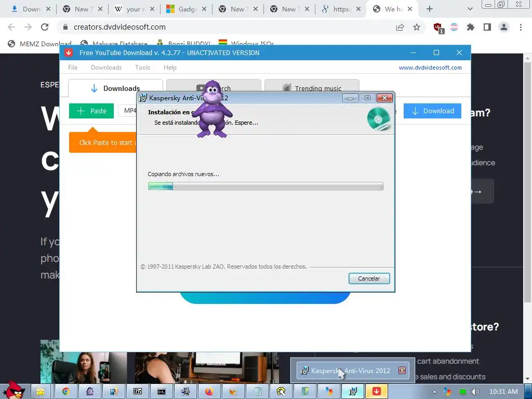Click the Paste button in Free YouTube Download

click(91, 111)
